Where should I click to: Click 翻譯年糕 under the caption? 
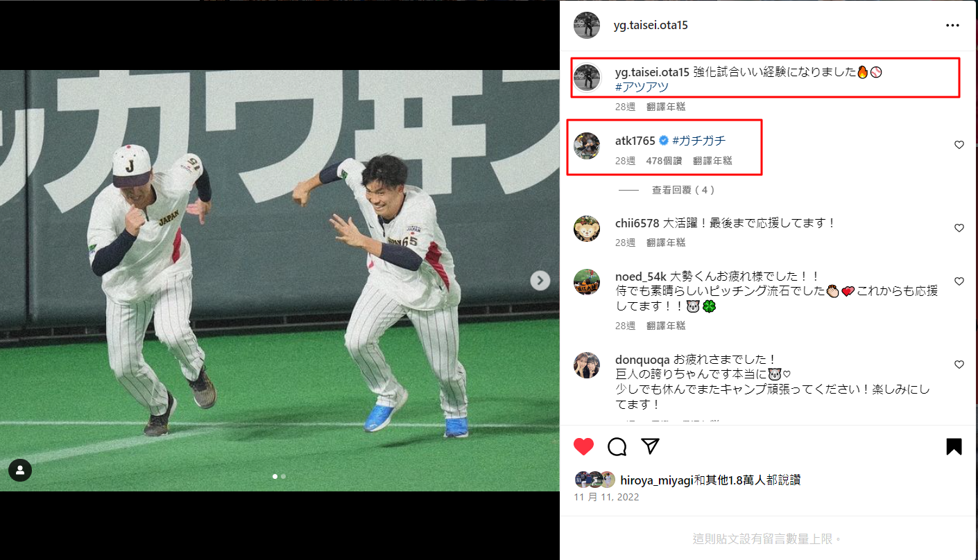click(666, 107)
